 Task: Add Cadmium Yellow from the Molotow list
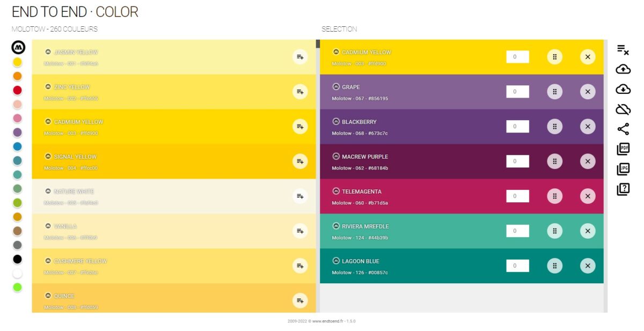(300, 127)
